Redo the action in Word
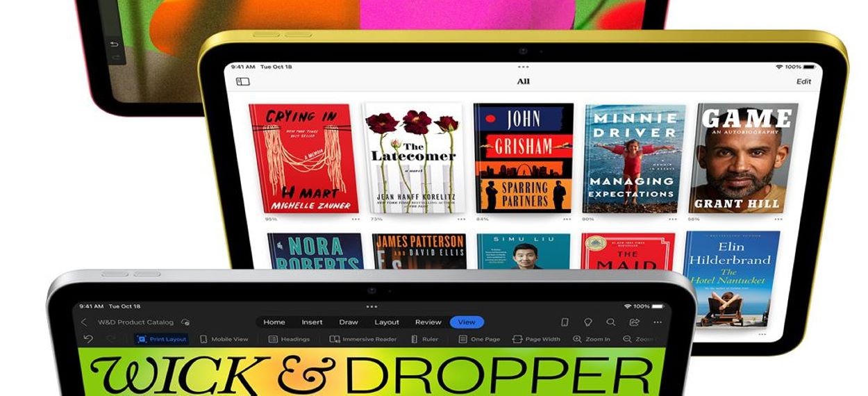The width and height of the screenshot is (868, 396). tap(111, 339)
